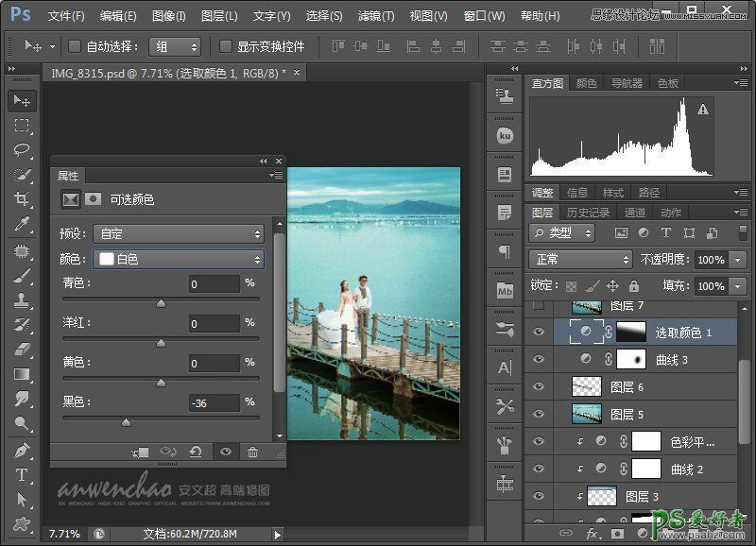
Task: Open the 颜色 dropdown showing 白色
Action: [179, 259]
